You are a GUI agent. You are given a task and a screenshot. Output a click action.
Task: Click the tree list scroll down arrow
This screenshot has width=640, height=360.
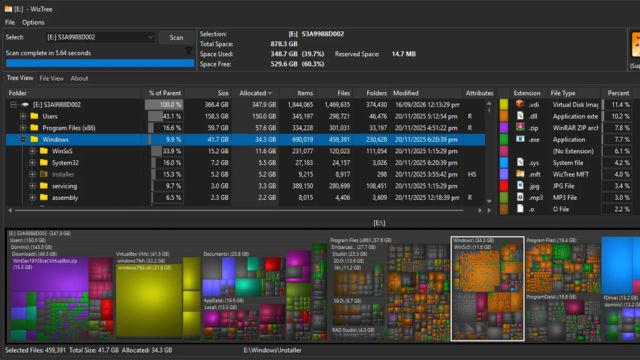[489, 201]
